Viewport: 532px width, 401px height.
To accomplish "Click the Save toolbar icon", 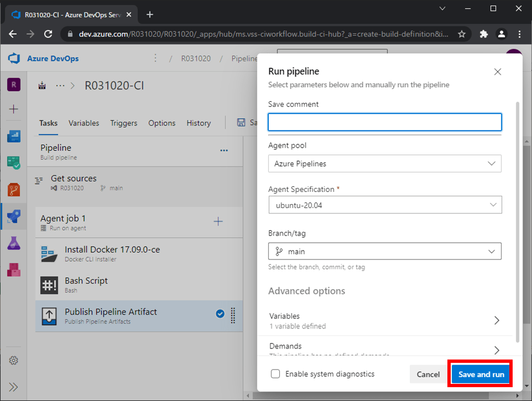I will coord(241,122).
